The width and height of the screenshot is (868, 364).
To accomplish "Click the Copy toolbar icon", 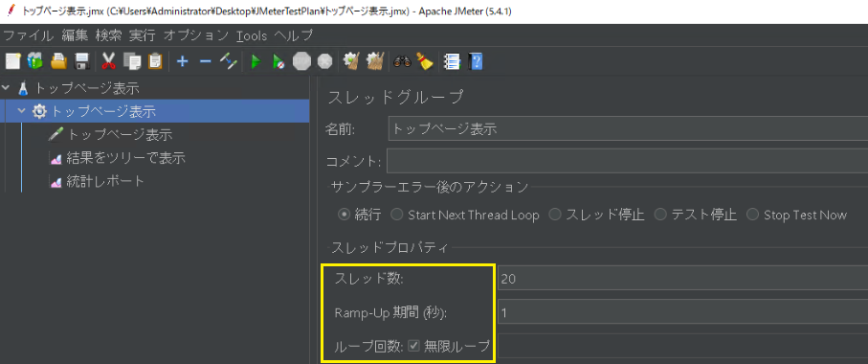I will point(132,61).
